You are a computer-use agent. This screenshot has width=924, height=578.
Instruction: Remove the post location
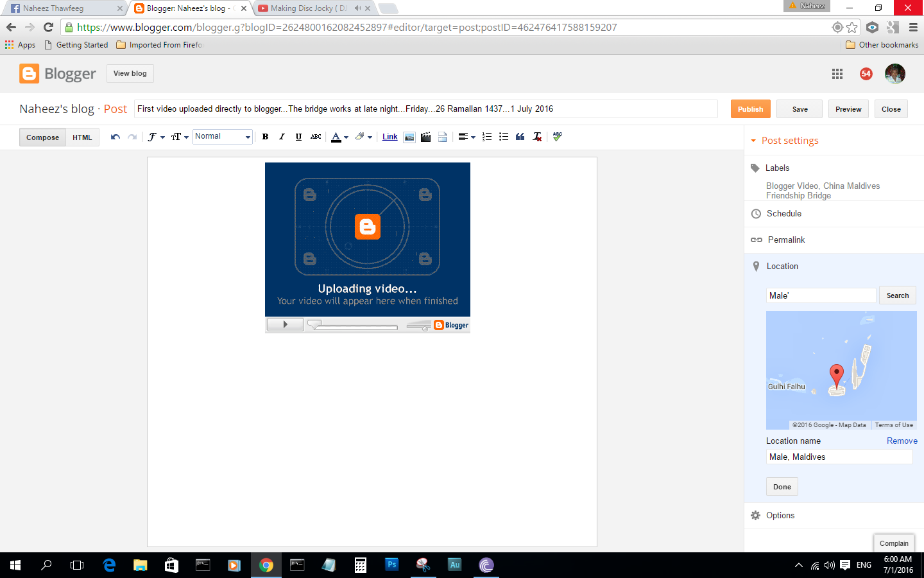click(x=902, y=441)
